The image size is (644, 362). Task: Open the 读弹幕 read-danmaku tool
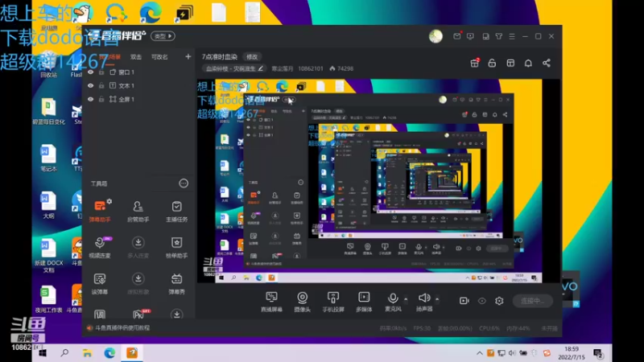click(x=99, y=283)
